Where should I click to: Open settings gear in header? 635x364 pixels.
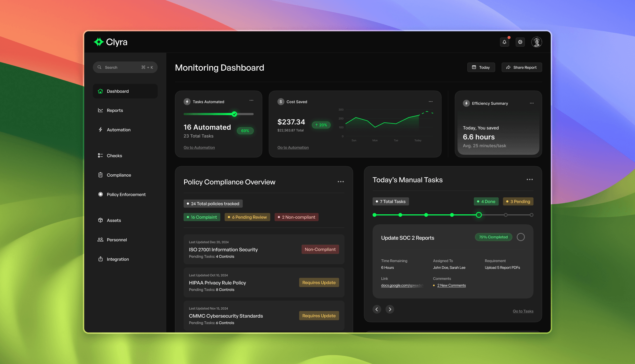[x=520, y=42]
